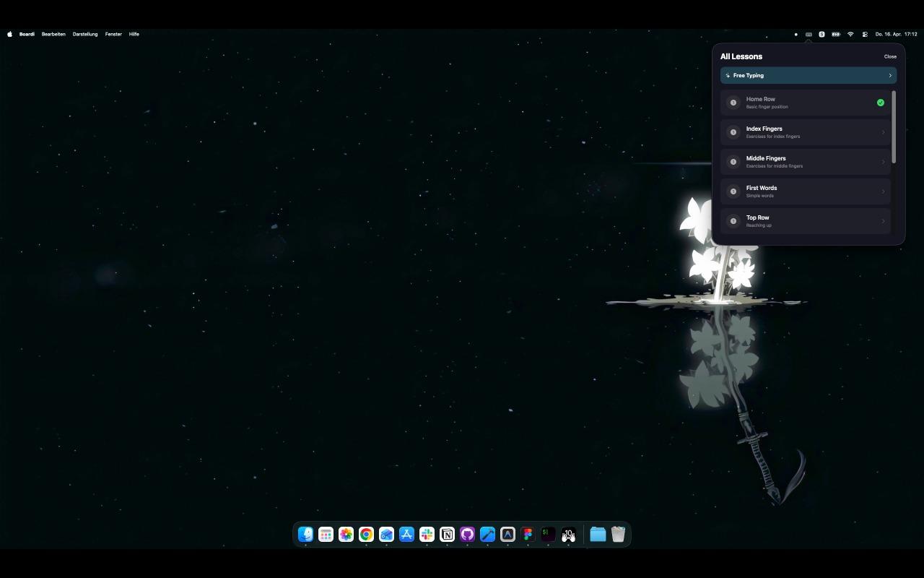Image resolution: width=924 pixels, height=578 pixels.
Task: Select the Home Row lesson
Action: [806, 103]
